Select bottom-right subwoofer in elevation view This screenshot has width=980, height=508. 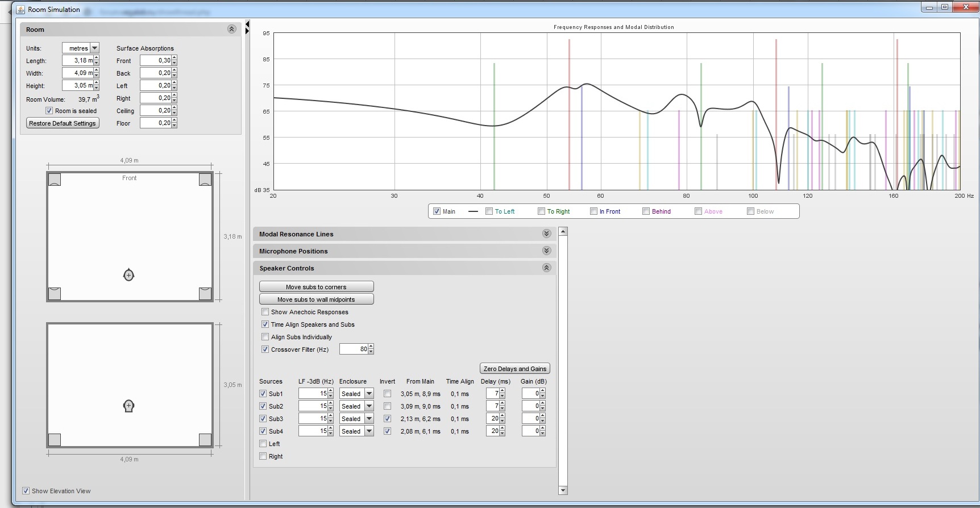point(205,439)
